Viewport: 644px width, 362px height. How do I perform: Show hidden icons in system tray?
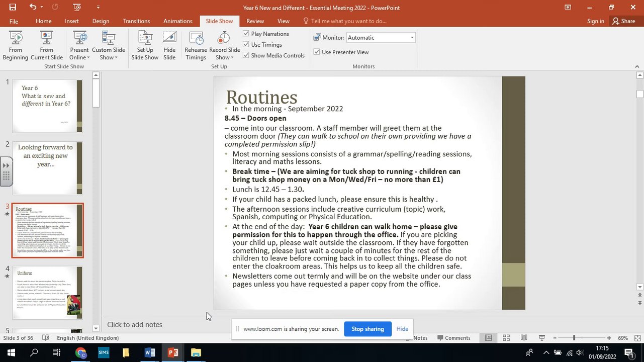coord(546,353)
